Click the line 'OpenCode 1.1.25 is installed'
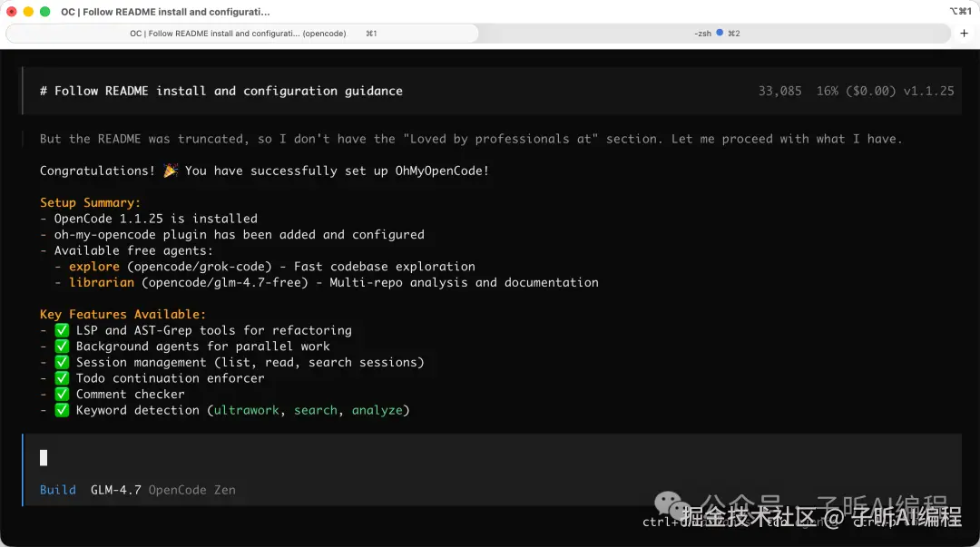The height and width of the screenshot is (547, 980). 156,219
